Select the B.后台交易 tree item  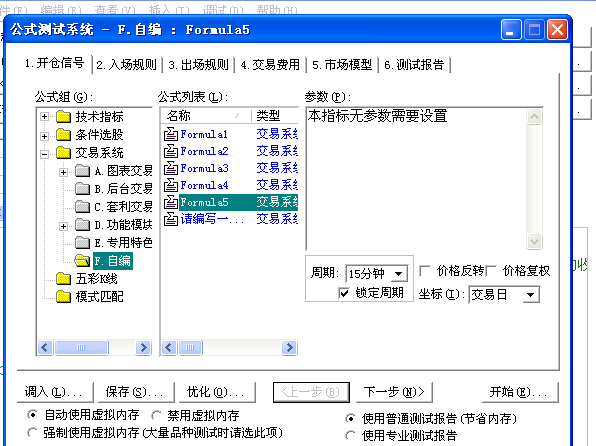[x=124, y=189]
